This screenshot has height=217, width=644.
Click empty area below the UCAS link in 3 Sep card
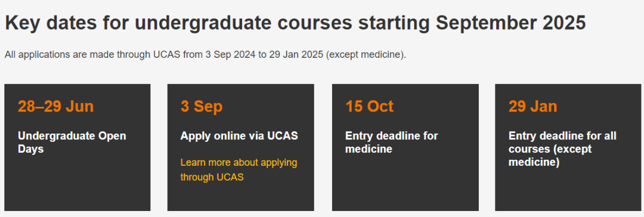coord(241,197)
